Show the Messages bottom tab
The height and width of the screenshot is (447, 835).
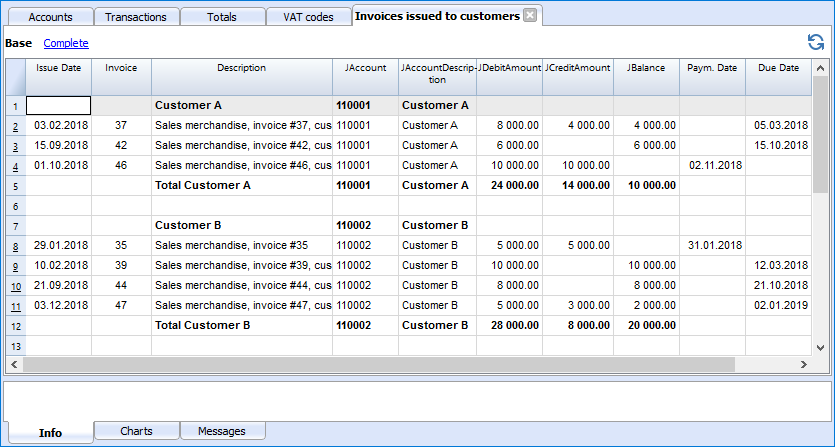pos(222,431)
